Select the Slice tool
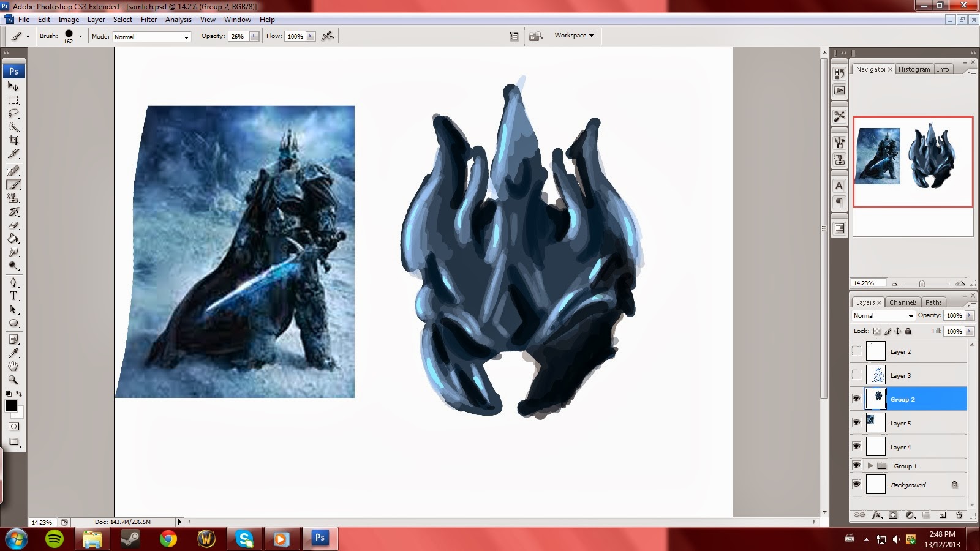 pyautogui.click(x=13, y=154)
